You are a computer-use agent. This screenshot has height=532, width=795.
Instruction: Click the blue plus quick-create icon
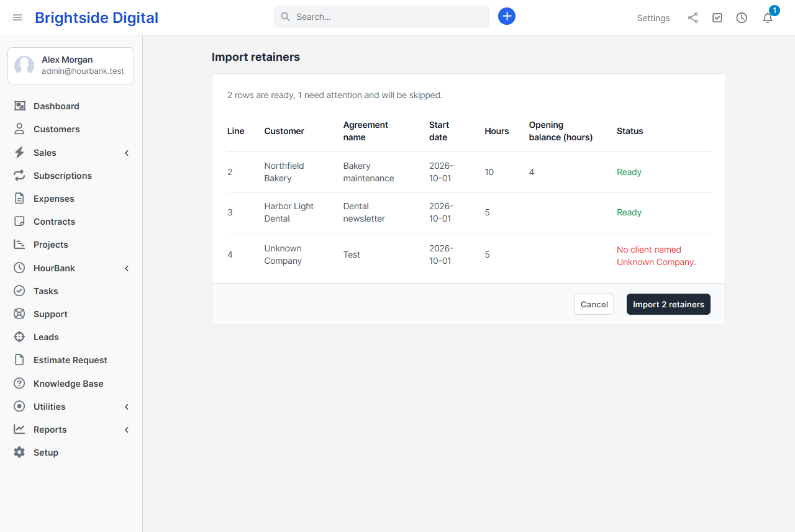[x=507, y=16]
